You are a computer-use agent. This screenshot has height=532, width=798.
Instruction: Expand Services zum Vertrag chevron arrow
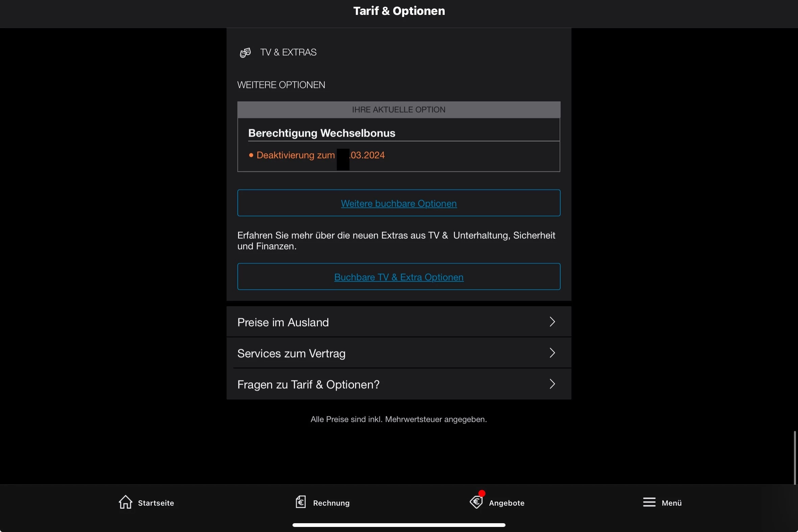click(552, 353)
